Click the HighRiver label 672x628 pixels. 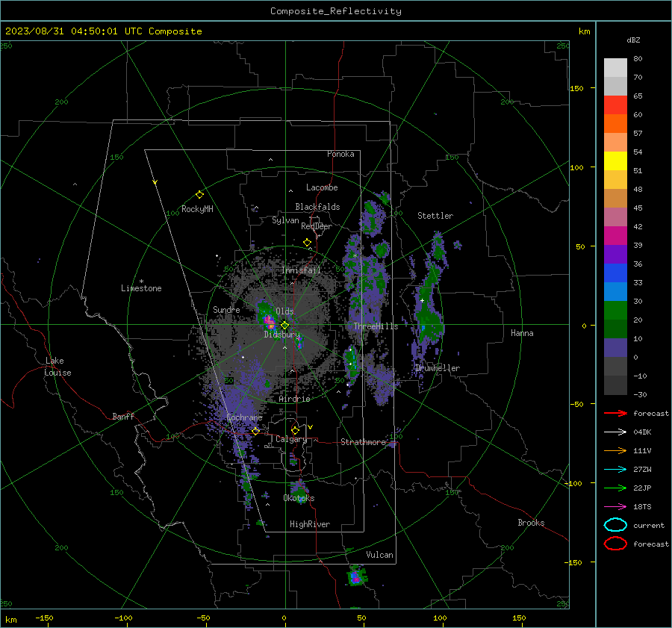[x=310, y=524]
